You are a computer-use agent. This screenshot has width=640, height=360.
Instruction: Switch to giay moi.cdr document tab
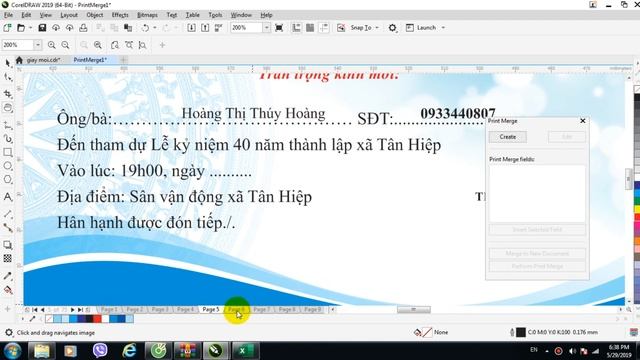click(43, 60)
